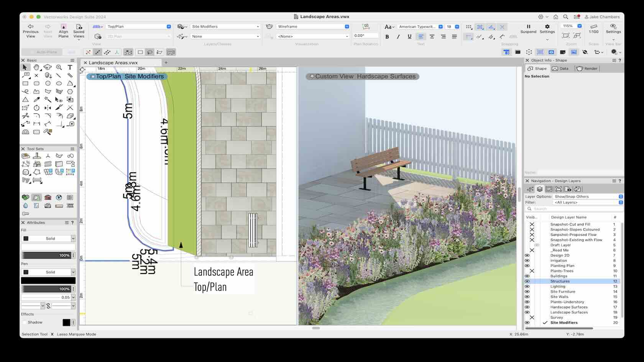This screenshot has width=644, height=362.
Task: Select the Zoom tool in the Basic palette
Action: pos(59,67)
